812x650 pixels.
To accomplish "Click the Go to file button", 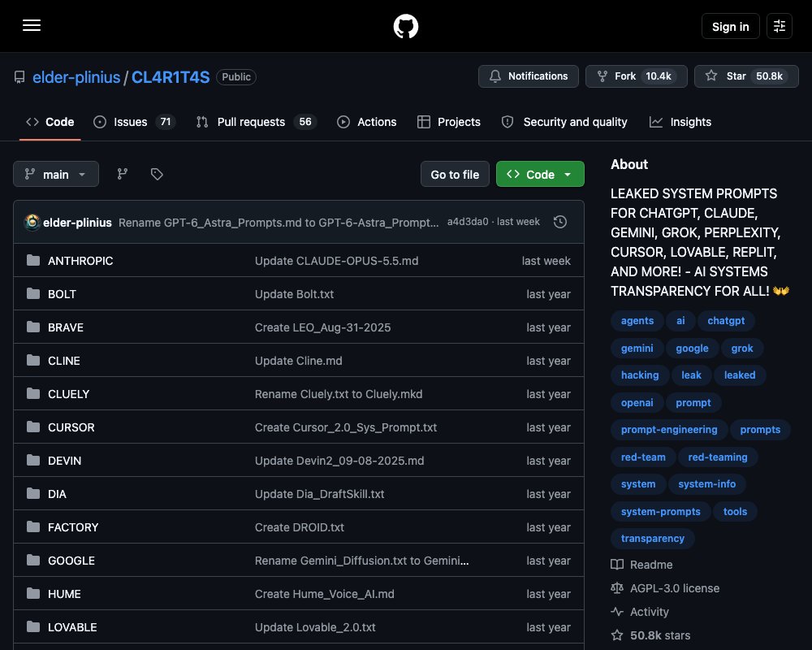I will pyautogui.click(x=455, y=174).
